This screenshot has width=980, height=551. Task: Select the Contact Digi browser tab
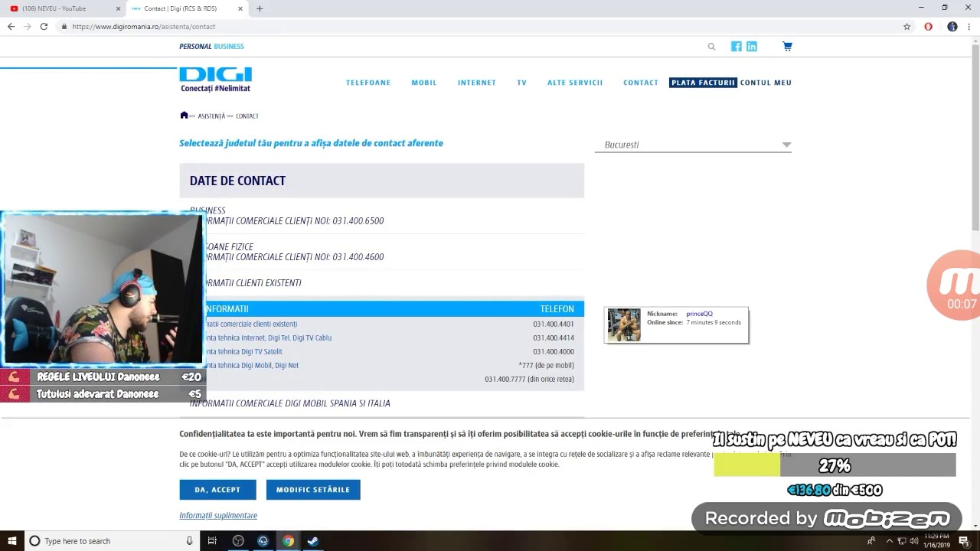pos(187,8)
